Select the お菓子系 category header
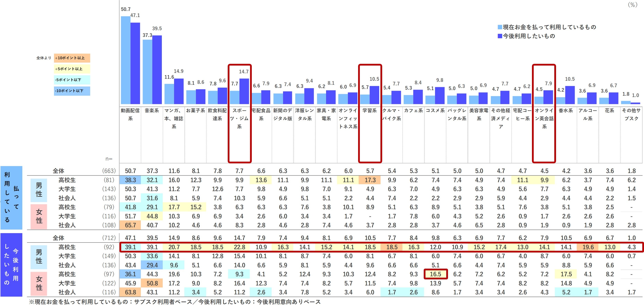The image size is (644, 308). (196, 110)
